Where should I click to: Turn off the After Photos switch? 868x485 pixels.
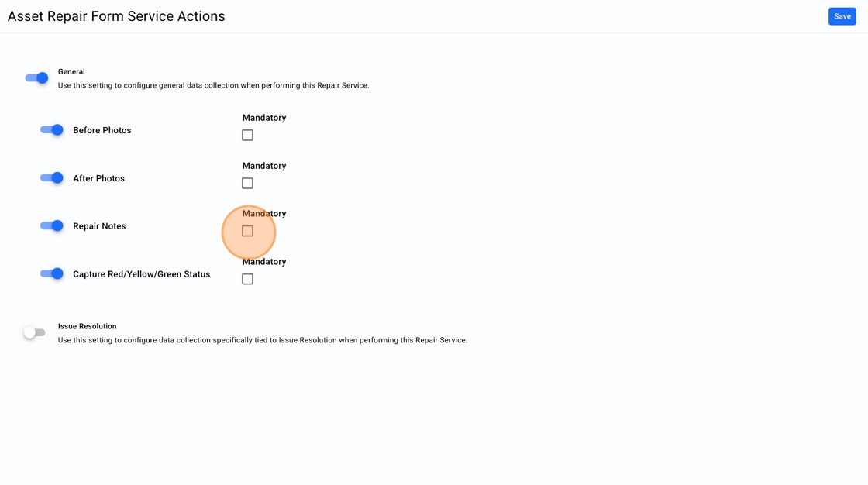tap(52, 178)
